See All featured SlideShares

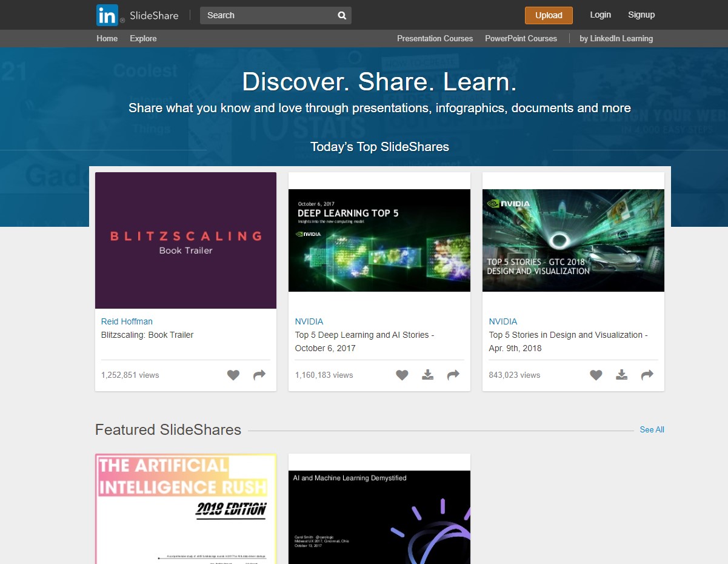652,429
